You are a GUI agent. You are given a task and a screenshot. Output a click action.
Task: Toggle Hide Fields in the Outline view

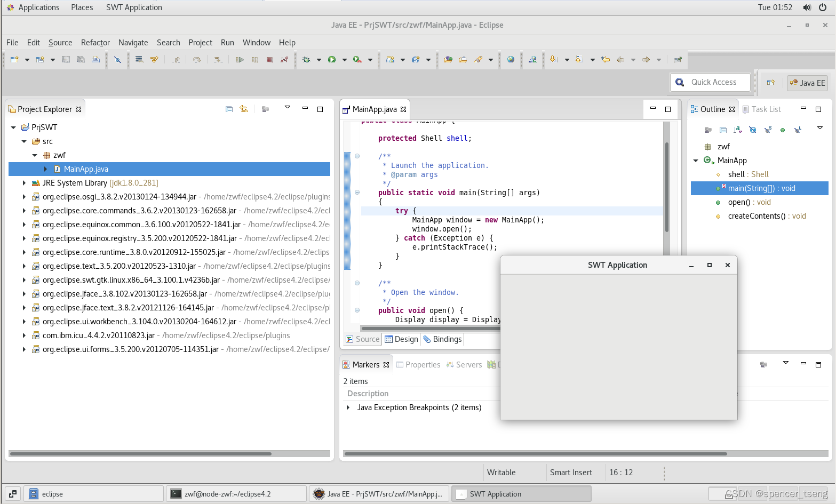(752, 129)
